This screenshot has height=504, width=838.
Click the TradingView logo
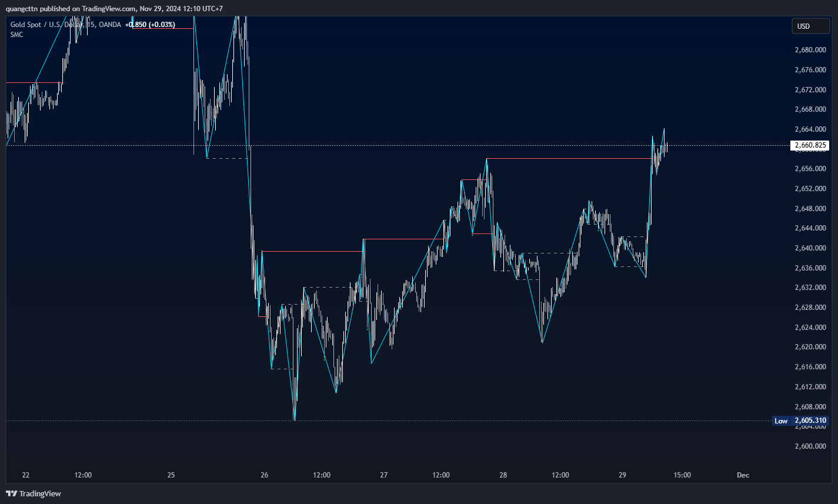[34, 493]
